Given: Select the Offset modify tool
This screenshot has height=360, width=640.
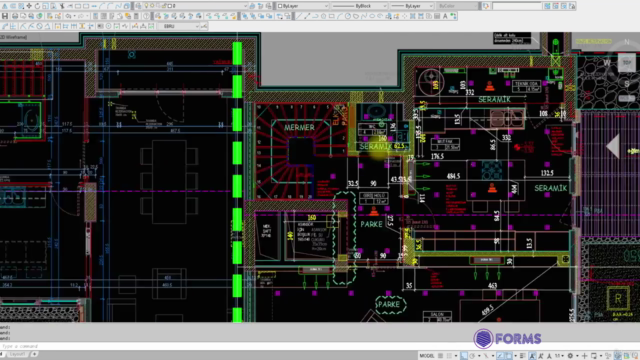Looking at the screenshot, I should coord(13,6).
